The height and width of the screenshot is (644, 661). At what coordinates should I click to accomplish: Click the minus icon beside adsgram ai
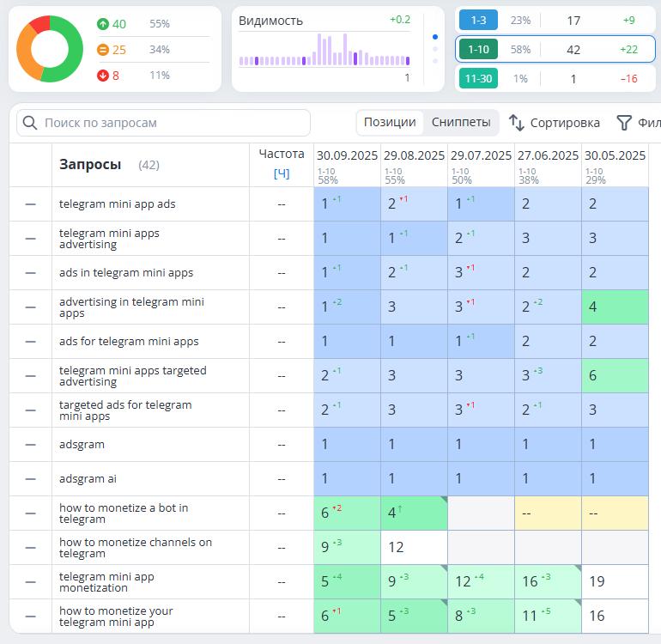pyautogui.click(x=31, y=479)
